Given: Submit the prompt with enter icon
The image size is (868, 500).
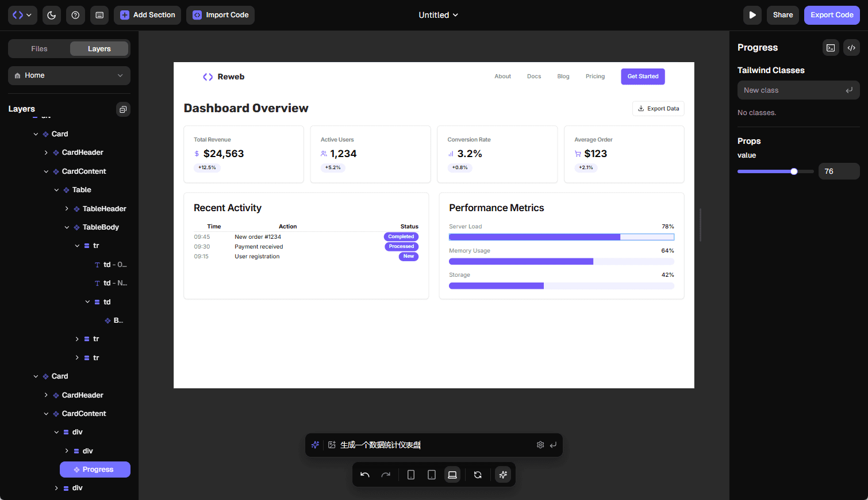Looking at the screenshot, I should (553, 445).
